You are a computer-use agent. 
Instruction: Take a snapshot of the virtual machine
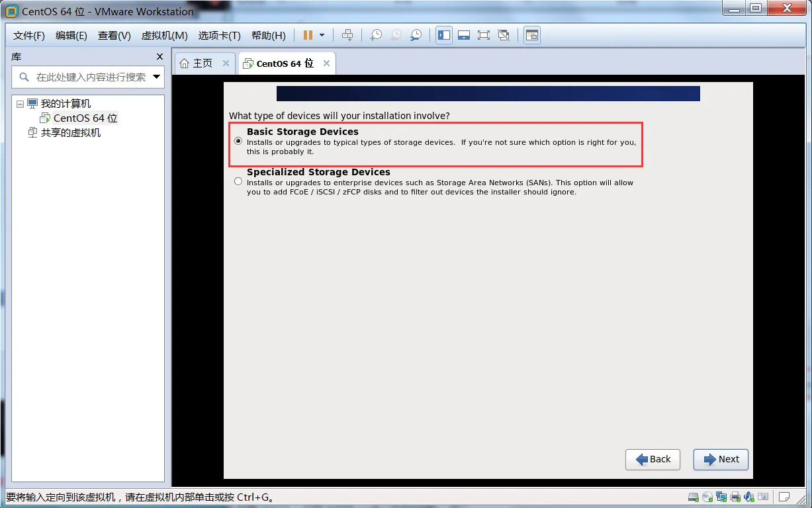pyautogui.click(x=376, y=35)
